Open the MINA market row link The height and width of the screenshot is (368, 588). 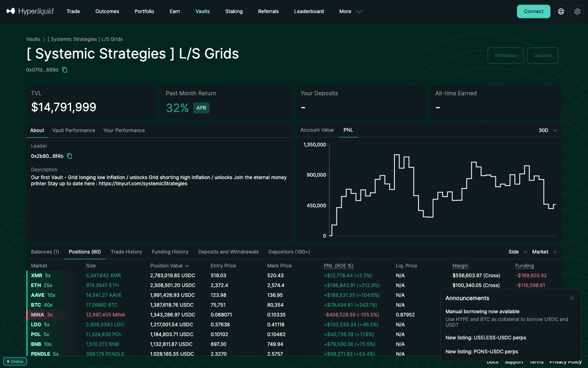38,315
